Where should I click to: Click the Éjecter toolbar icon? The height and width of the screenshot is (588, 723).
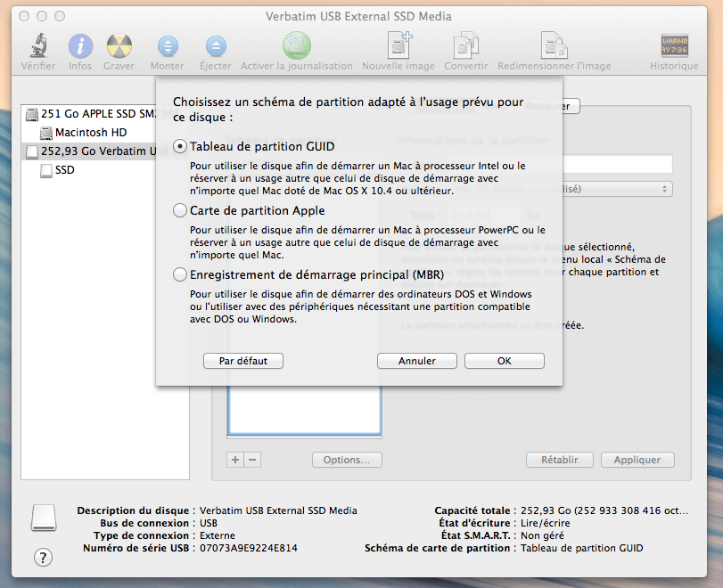216,46
